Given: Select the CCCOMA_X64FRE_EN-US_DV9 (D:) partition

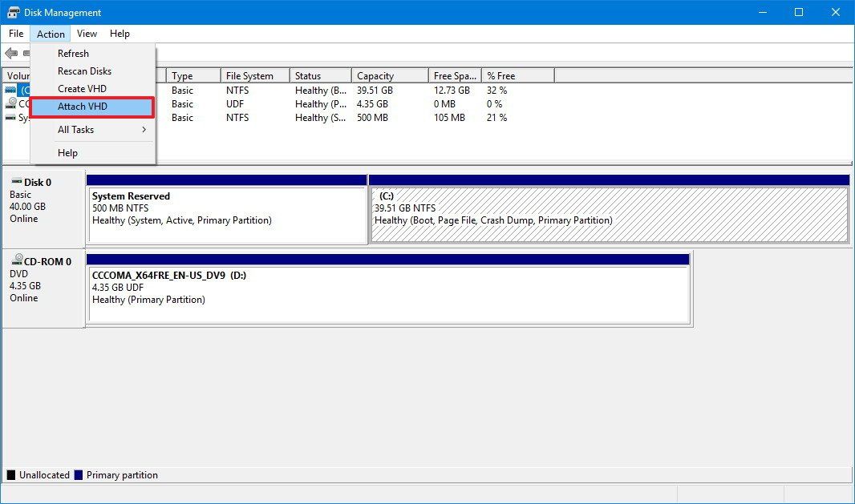Looking at the screenshot, I should click(389, 287).
